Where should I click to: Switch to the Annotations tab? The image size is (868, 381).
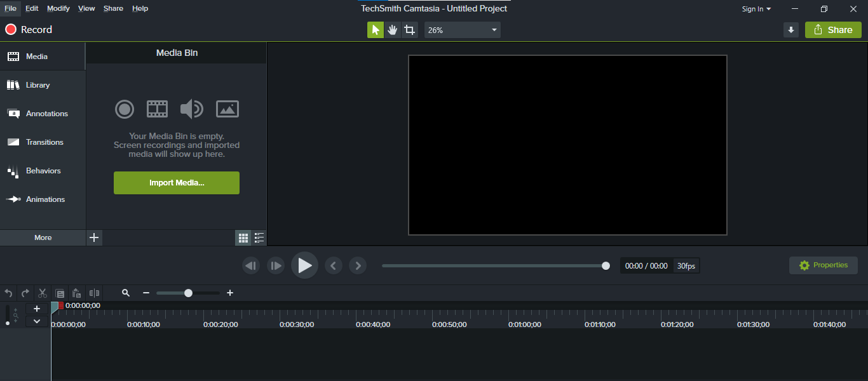point(43,114)
